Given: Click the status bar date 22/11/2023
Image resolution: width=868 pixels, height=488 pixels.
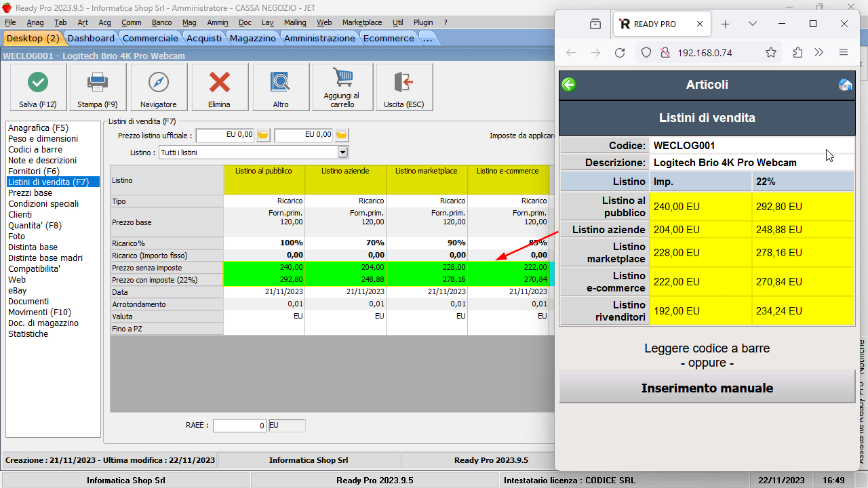Looking at the screenshot, I should pos(781,481).
